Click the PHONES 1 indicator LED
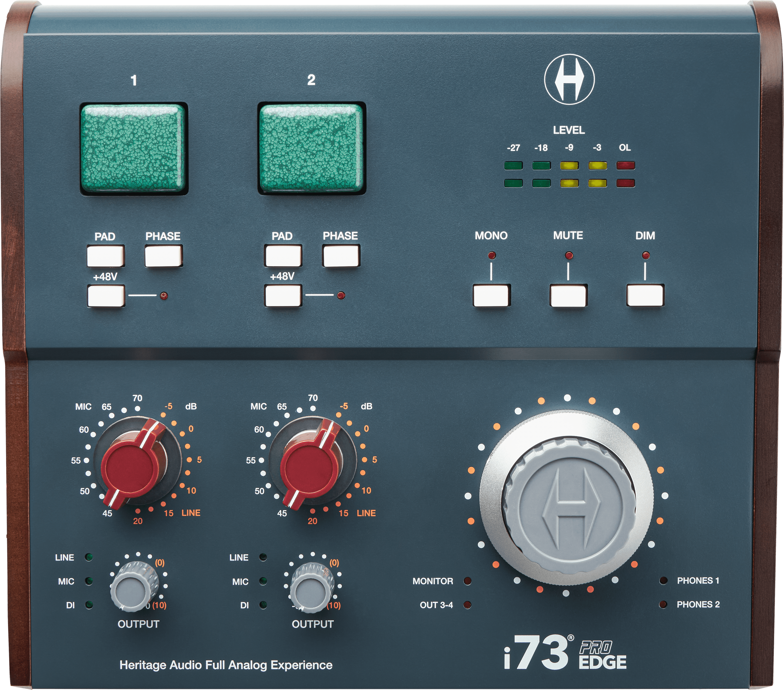784x690 pixels. (x=663, y=581)
